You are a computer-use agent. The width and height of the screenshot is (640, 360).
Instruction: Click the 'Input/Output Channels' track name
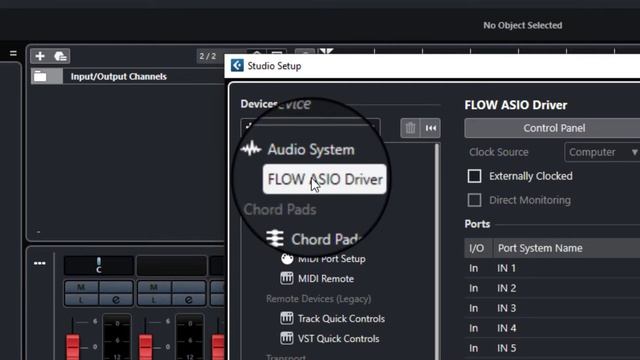(118, 76)
